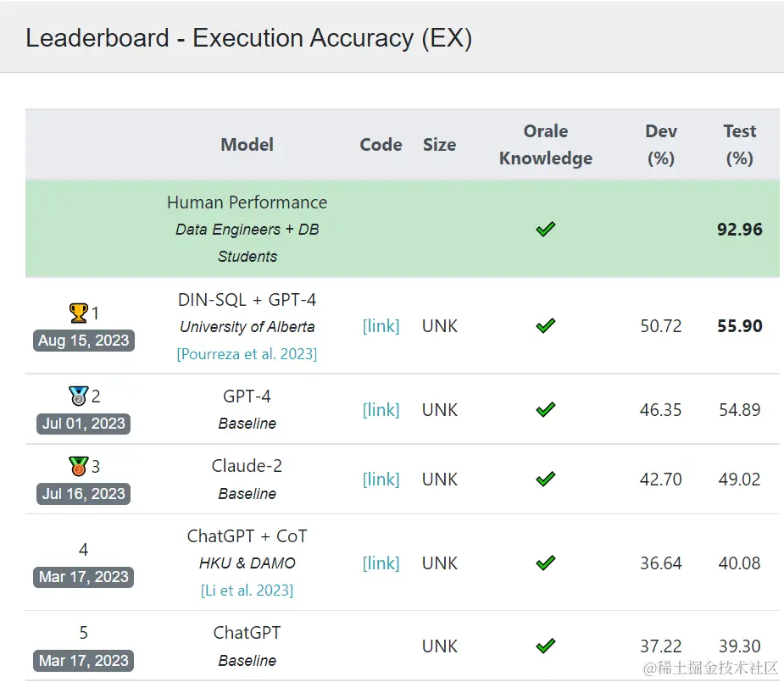Click the silver medal icon for rank 2
Image resolution: width=784 pixels, height=682 pixels.
point(78,396)
